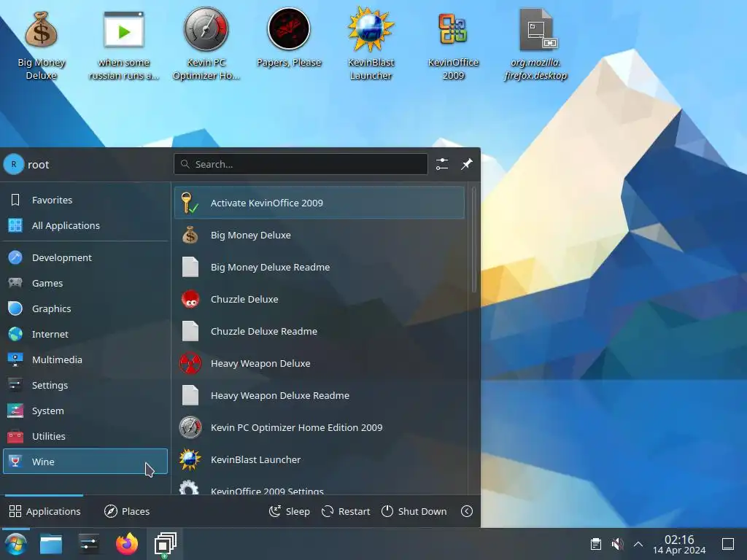Screen dimensions: 747x560
Task: Click the Sleep button
Action: 290,511
